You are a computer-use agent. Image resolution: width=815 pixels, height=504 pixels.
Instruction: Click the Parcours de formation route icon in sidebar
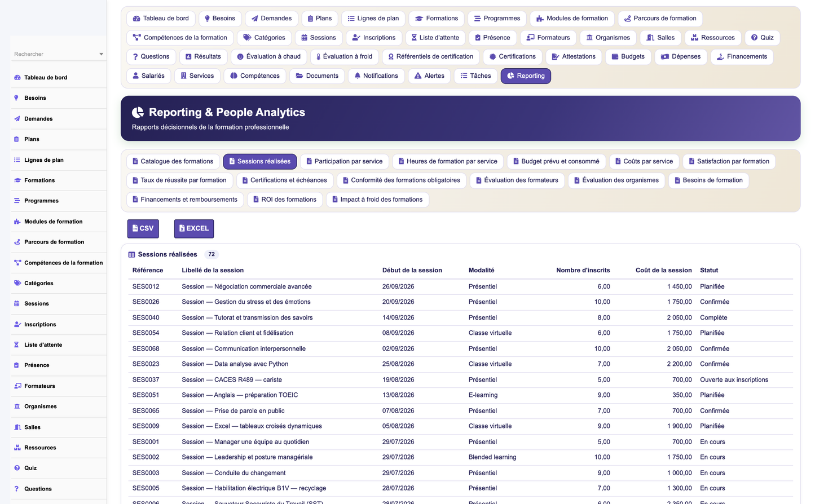point(17,242)
